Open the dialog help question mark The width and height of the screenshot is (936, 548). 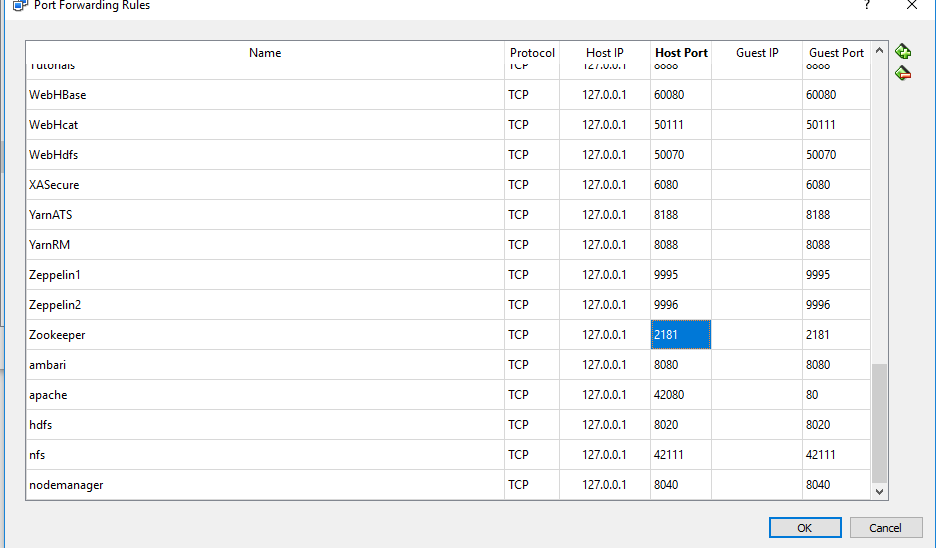[x=867, y=5]
